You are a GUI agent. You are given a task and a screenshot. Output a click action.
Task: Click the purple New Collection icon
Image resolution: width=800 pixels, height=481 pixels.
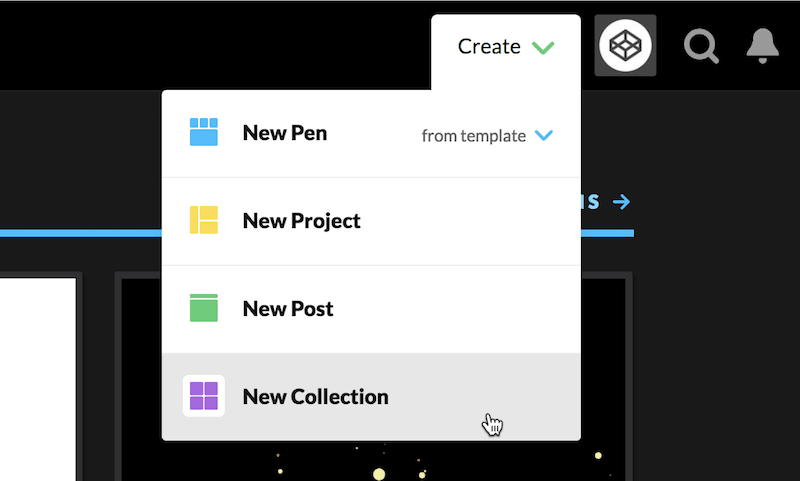pyautogui.click(x=204, y=396)
